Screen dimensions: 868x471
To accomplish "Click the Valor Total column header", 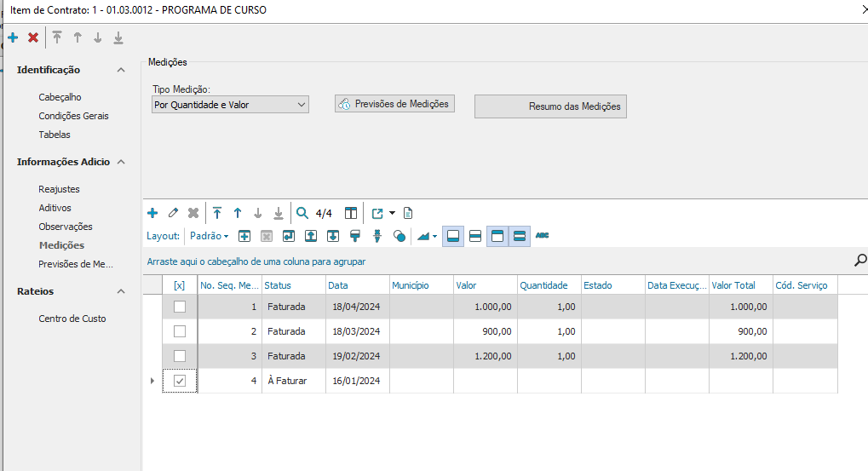I will tap(733, 285).
